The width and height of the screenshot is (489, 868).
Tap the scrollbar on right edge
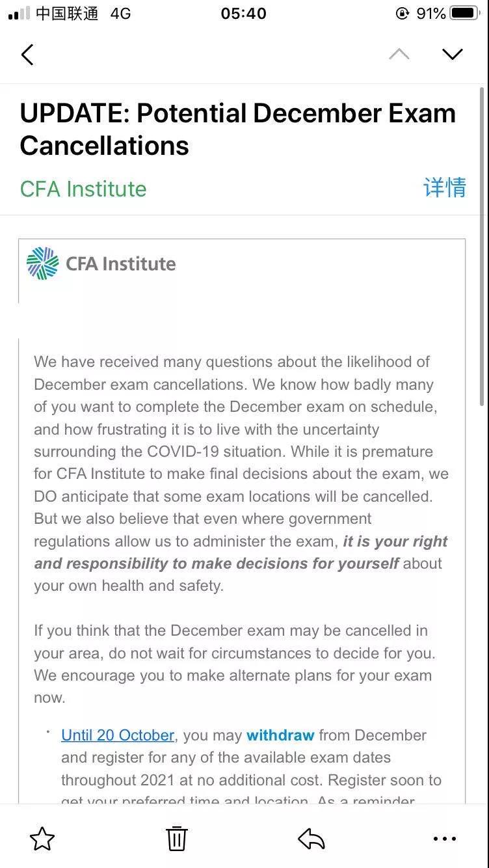click(482, 247)
